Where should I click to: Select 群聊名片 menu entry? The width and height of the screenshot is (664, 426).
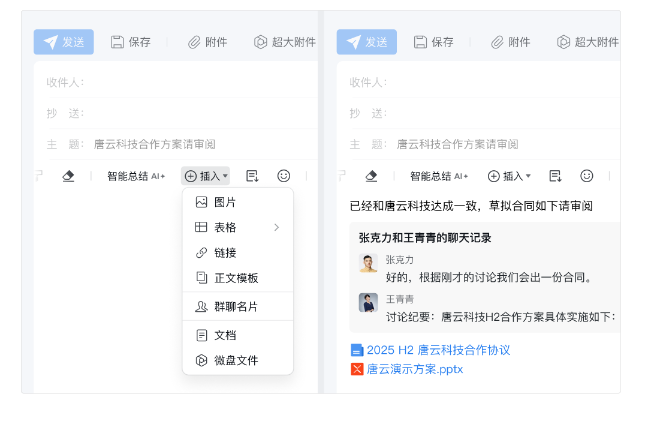[x=238, y=306]
